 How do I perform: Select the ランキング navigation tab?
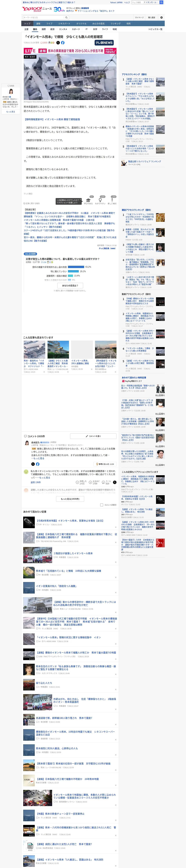[115, 24]
